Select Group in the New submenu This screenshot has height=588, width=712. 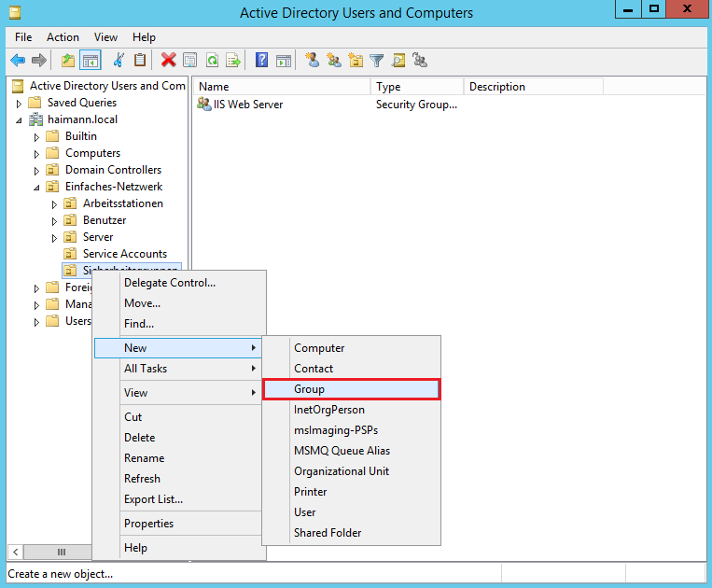tap(352, 389)
